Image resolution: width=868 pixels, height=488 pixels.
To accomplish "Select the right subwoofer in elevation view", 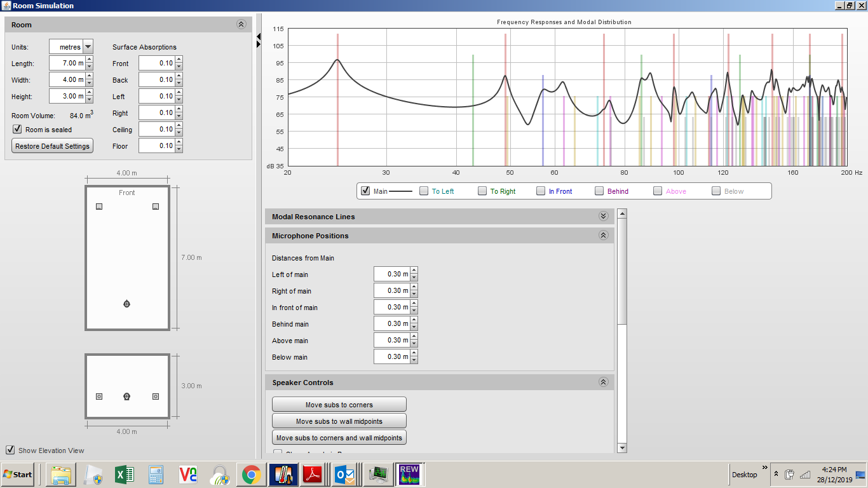I will pos(156,396).
